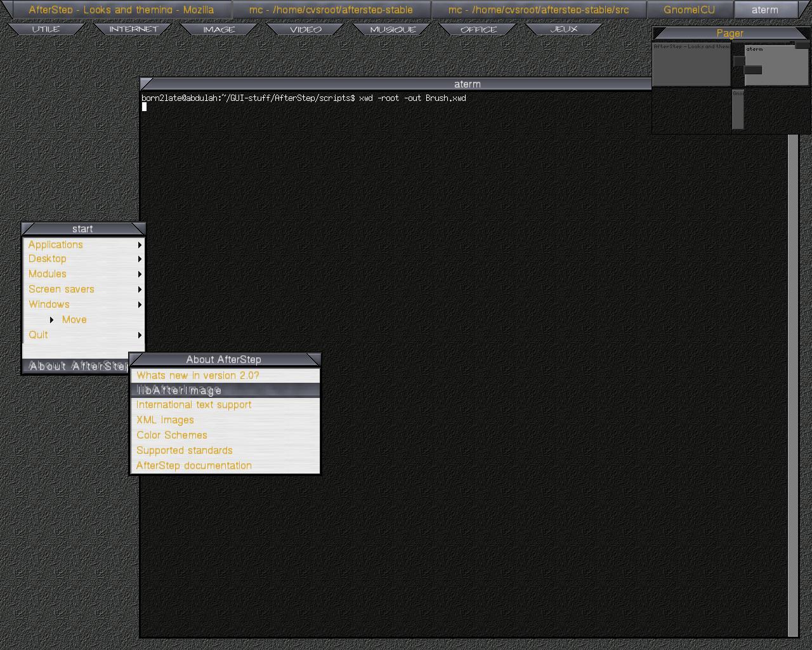Click the aterm window title bar
812x650 pixels.
pos(396,84)
